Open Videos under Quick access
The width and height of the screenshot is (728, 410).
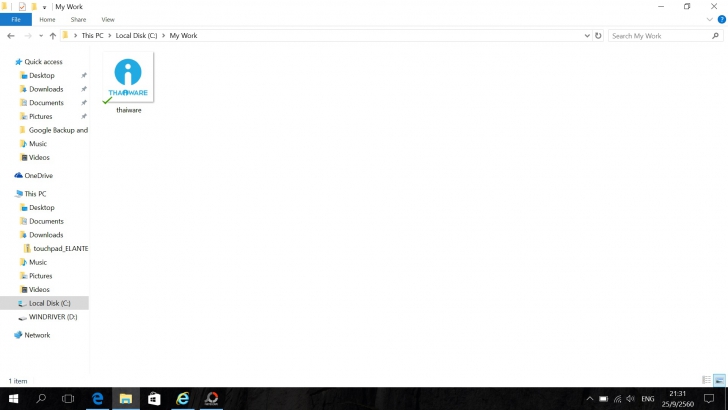[39, 157]
